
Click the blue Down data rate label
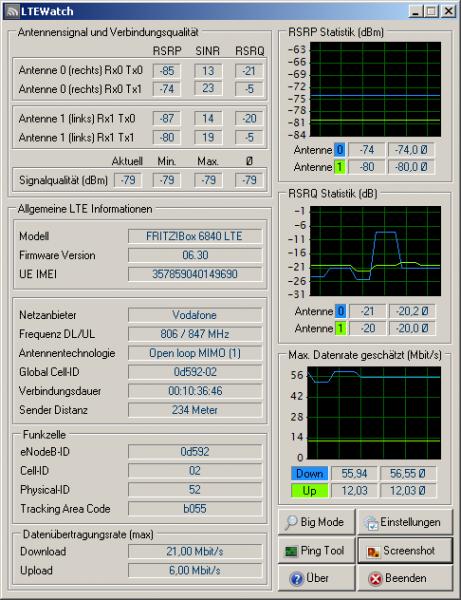point(310,473)
